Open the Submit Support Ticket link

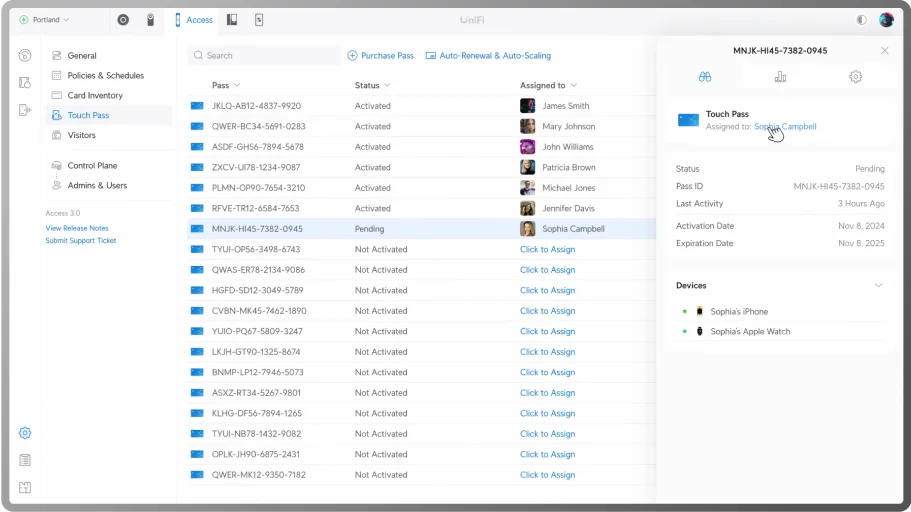point(81,241)
